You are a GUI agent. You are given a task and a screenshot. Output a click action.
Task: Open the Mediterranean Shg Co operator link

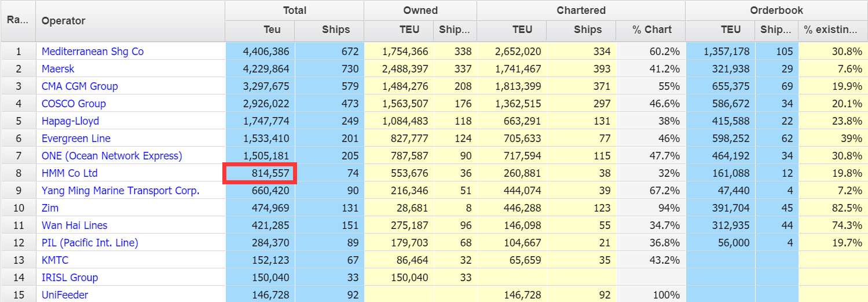tap(93, 52)
